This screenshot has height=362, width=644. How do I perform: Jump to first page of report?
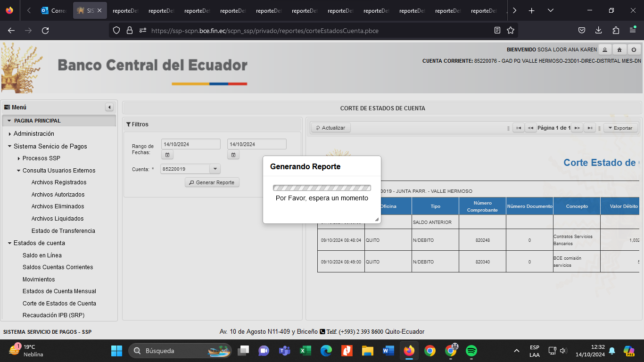pyautogui.click(x=518, y=128)
